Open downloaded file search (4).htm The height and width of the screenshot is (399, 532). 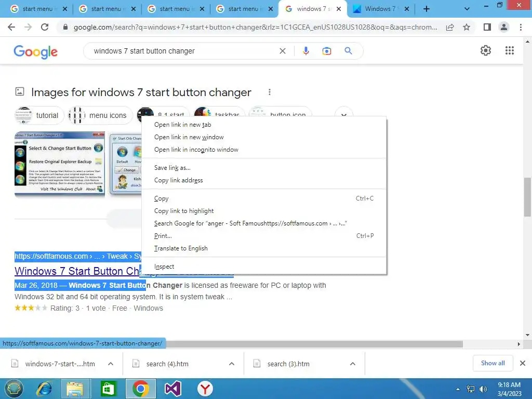[x=167, y=364]
